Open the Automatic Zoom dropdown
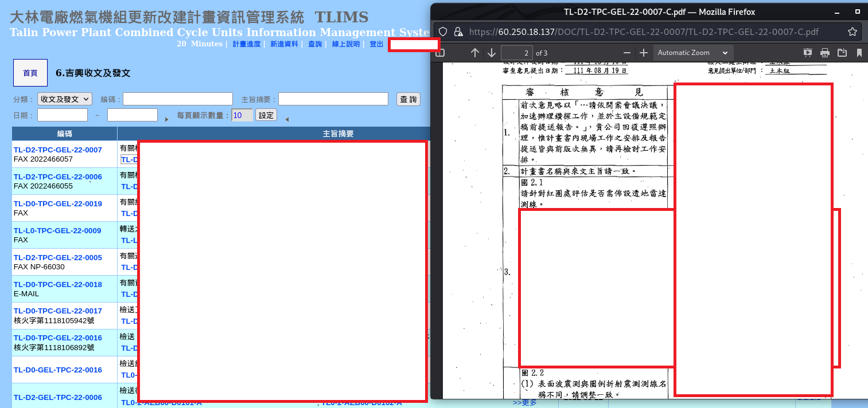 (x=693, y=53)
